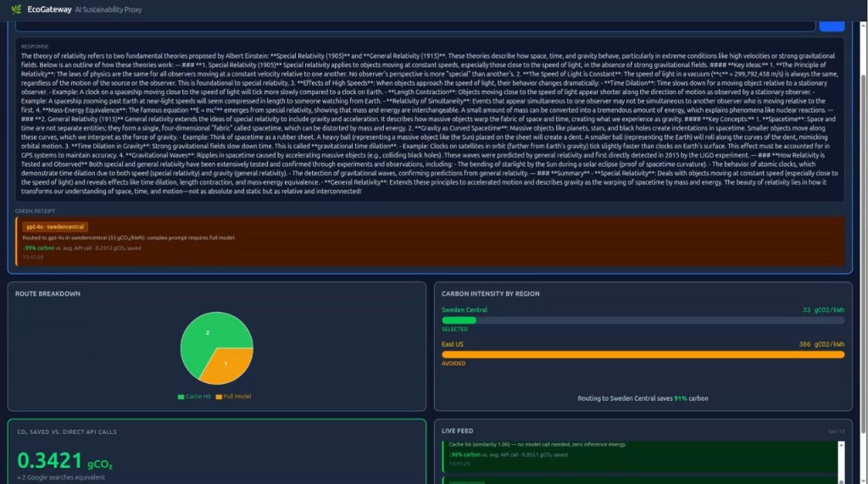Click the blue send button beside the prompt field

tap(832, 26)
